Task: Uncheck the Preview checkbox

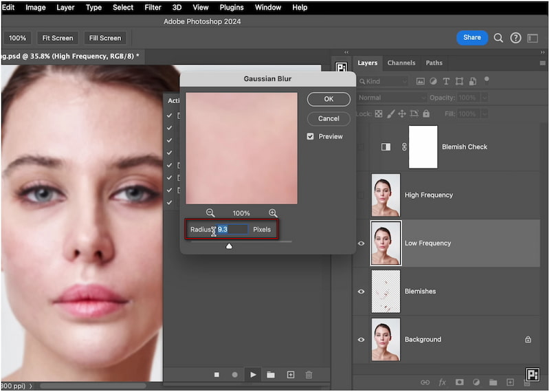Action: (x=311, y=136)
